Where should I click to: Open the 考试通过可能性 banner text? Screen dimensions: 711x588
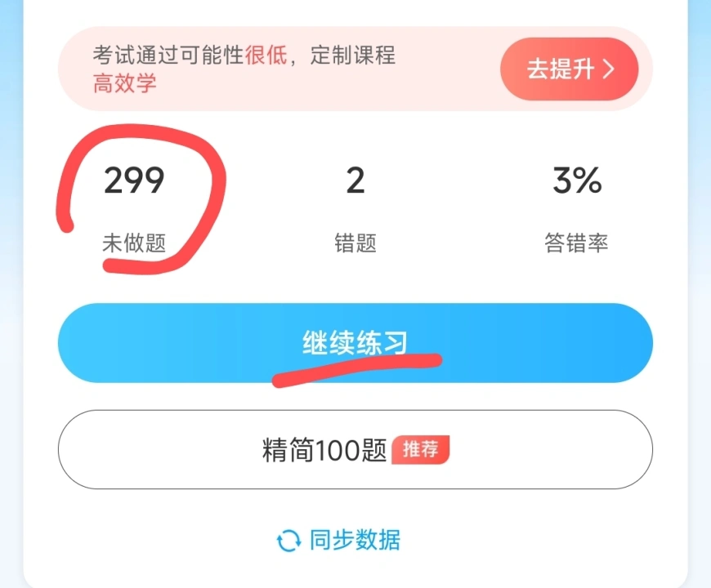click(x=168, y=56)
